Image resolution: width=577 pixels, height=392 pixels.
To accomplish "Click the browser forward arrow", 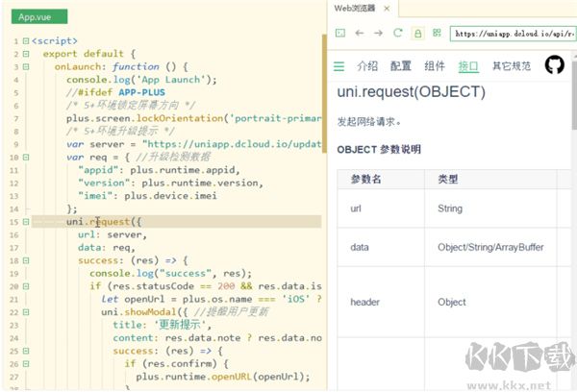I will [x=379, y=33].
